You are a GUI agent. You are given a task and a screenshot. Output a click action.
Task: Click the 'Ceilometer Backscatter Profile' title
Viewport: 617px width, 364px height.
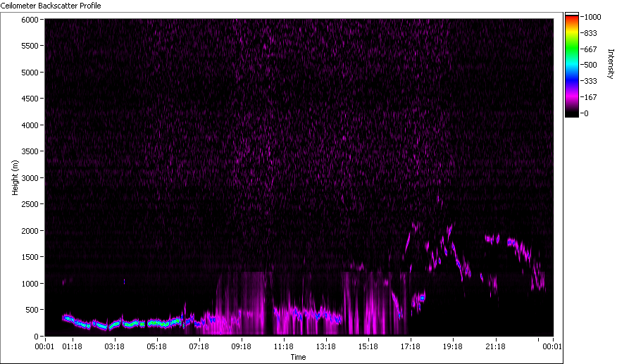(x=51, y=6)
